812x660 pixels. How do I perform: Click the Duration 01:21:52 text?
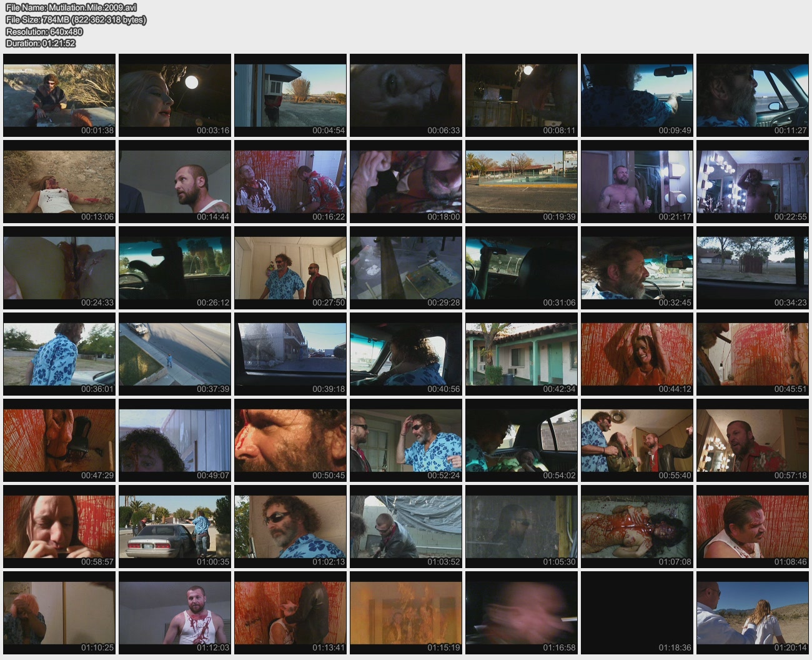[x=41, y=43]
